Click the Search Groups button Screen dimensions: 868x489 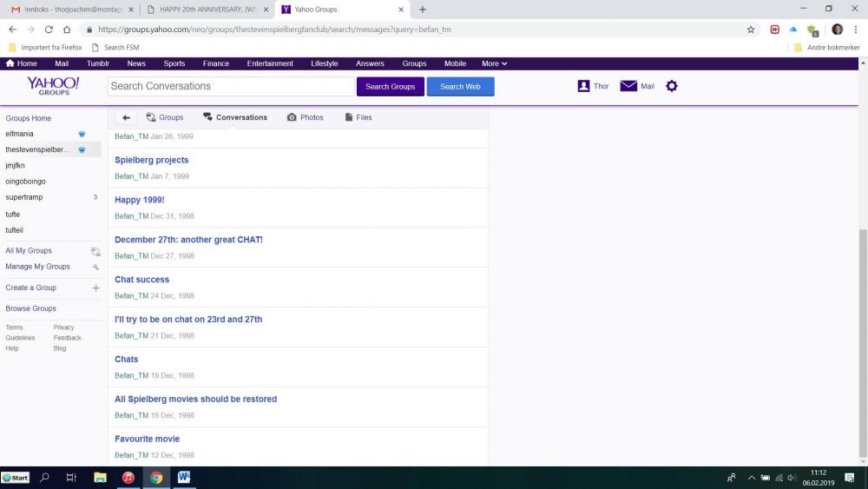pos(391,86)
